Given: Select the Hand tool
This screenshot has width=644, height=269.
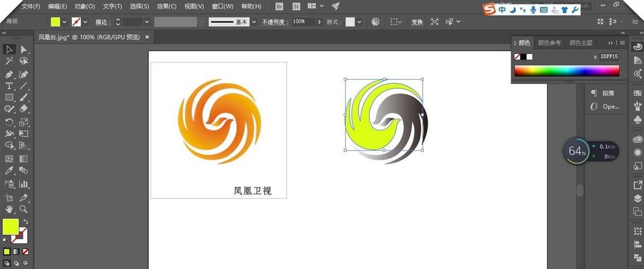Looking at the screenshot, I should (9, 209).
